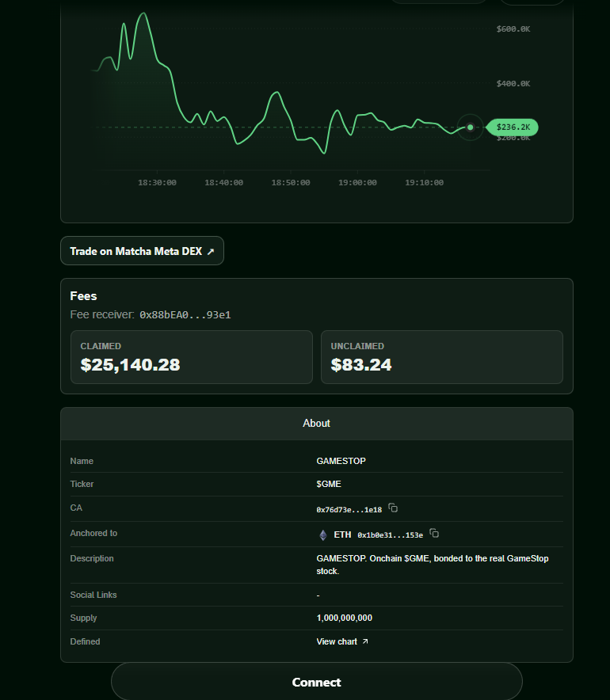
Task: Open the View chart link
Action: pyautogui.click(x=342, y=641)
